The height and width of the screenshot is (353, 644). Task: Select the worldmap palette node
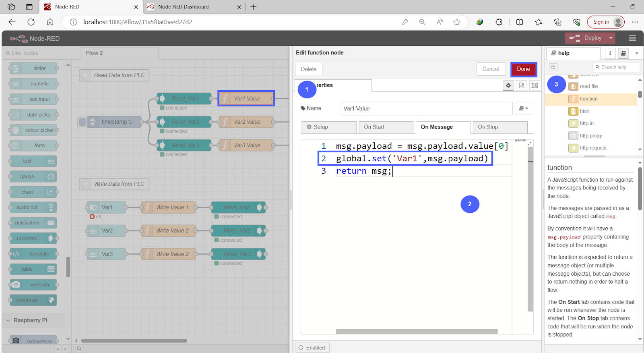[x=33, y=300]
